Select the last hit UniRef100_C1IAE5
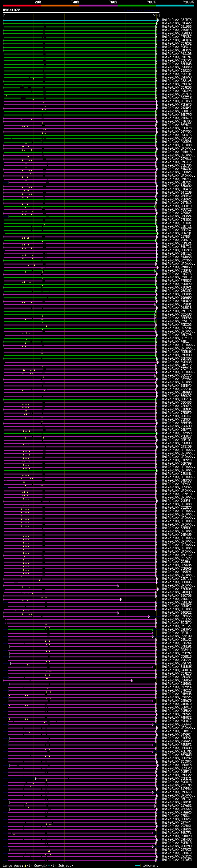Screen dimensions: 197x868 coord(177,860)
